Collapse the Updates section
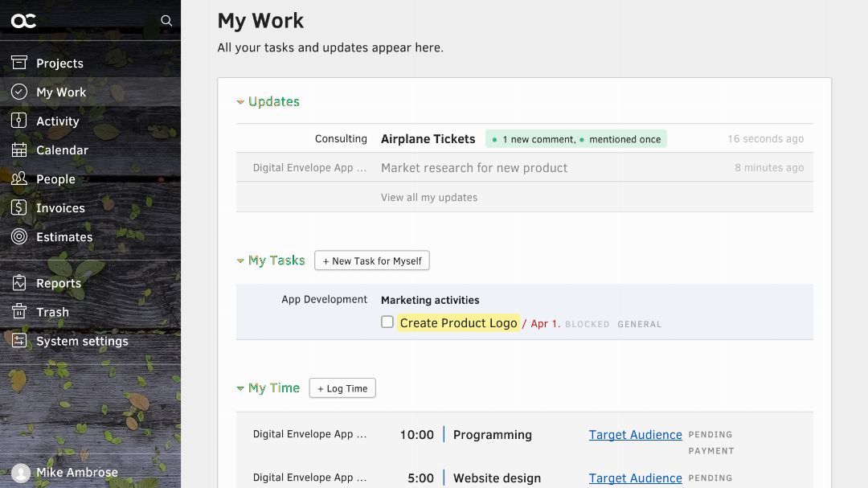The image size is (868, 488). tap(240, 102)
